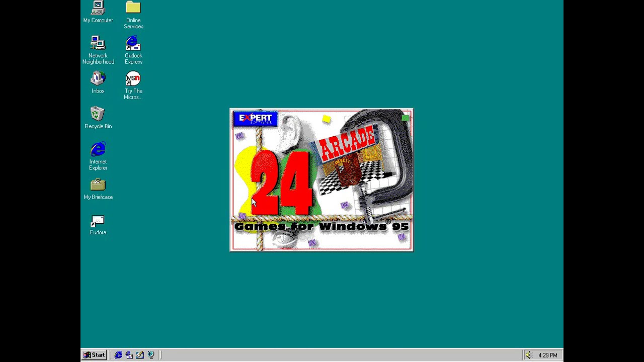Viewport: 644px width, 362px height.
Task: Open the Start menu
Action: coord(94,355)
